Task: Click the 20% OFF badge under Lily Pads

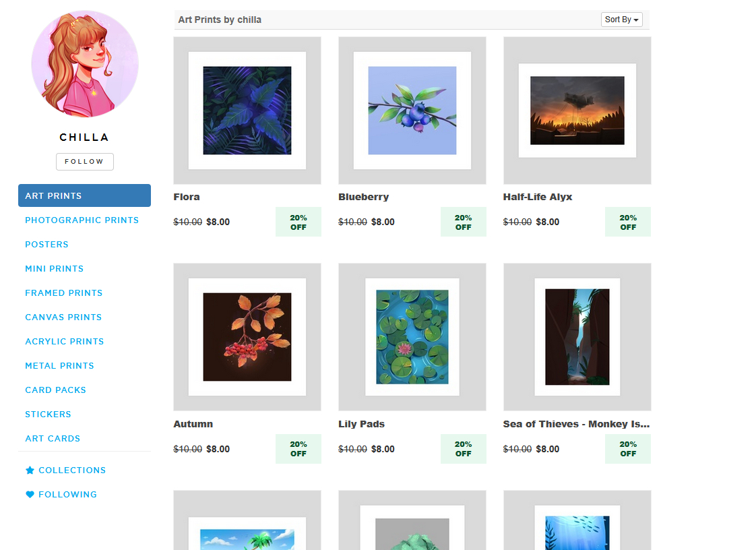Action: (x=464, y=449)
